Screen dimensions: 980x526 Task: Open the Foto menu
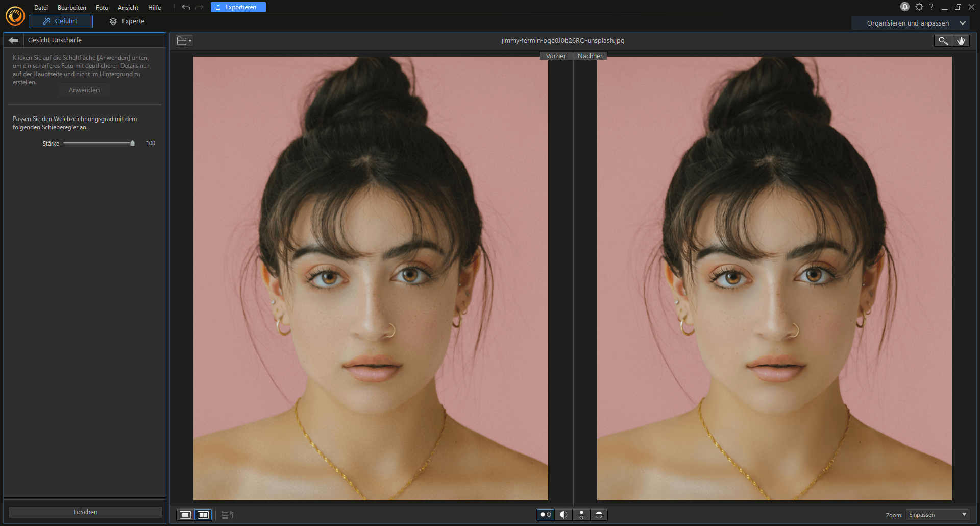pyautogui.click(x=102, y=7)
